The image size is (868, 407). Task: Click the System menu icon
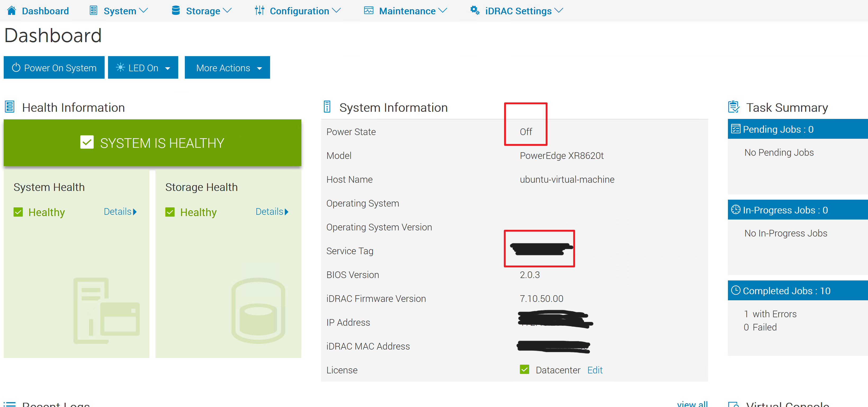point(92,10)
